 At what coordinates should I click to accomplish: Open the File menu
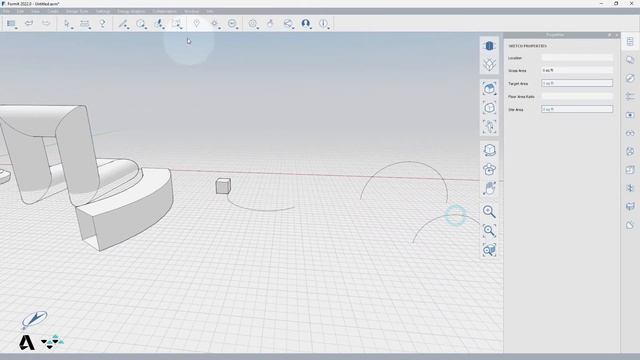point(6,11)
